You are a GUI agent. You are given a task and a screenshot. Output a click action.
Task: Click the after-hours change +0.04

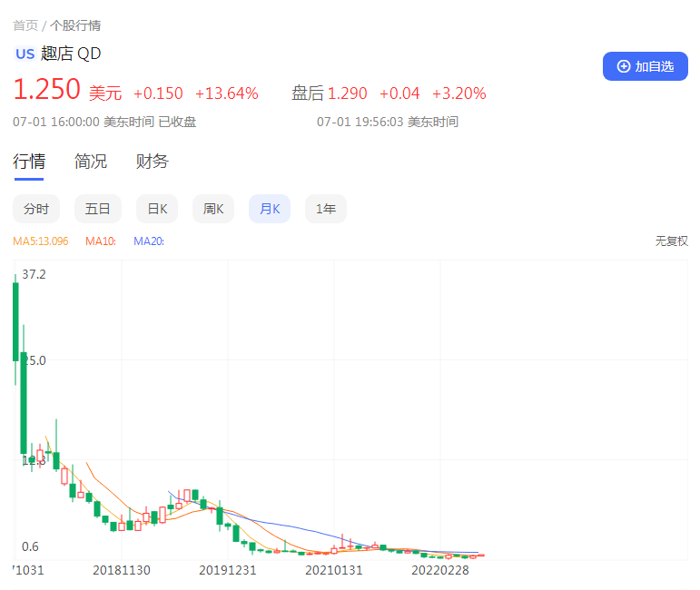(x=399, y=93)
